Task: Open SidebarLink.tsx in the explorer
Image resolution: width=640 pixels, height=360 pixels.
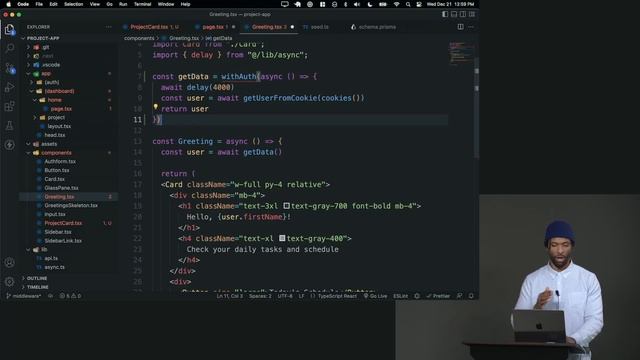Action: [x=63, y=240]
